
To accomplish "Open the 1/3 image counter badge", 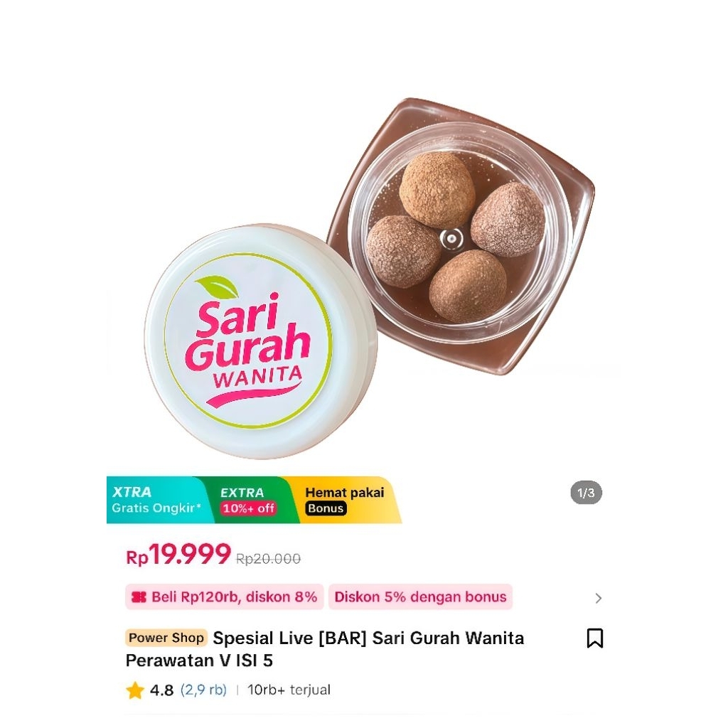I will coord(586,493).
